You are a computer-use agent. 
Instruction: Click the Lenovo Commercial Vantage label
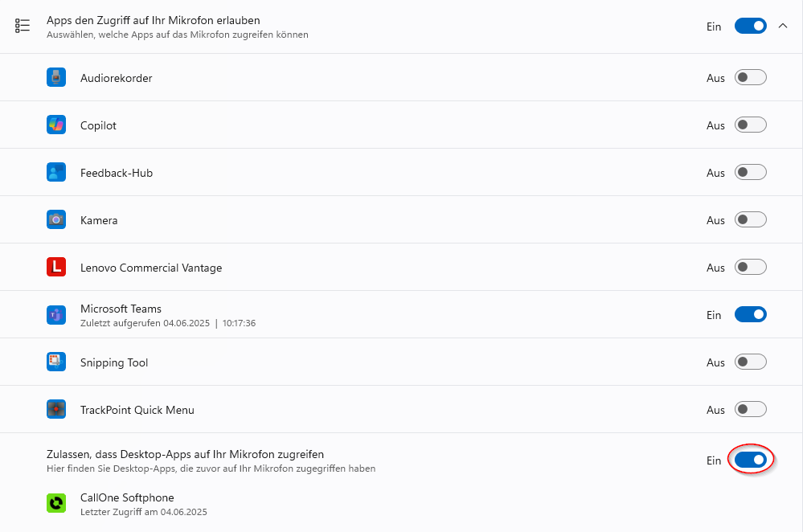point(151,268)
